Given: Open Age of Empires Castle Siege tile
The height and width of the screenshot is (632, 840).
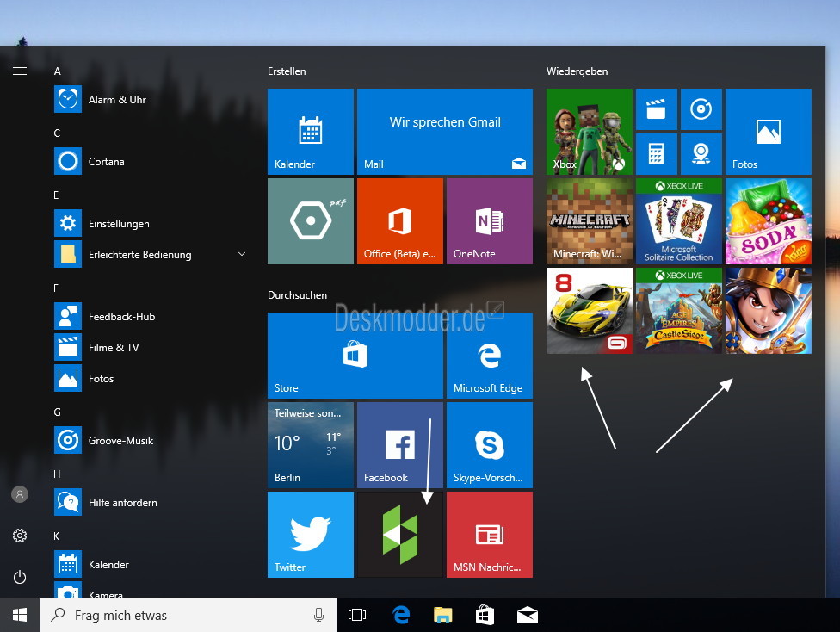Looking at the screenshot, I should coord(679,310).
